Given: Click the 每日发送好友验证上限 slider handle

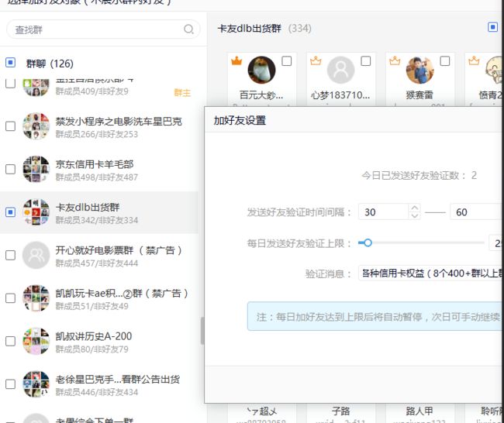Looking at the screenshot, I should tap(368, 242).
